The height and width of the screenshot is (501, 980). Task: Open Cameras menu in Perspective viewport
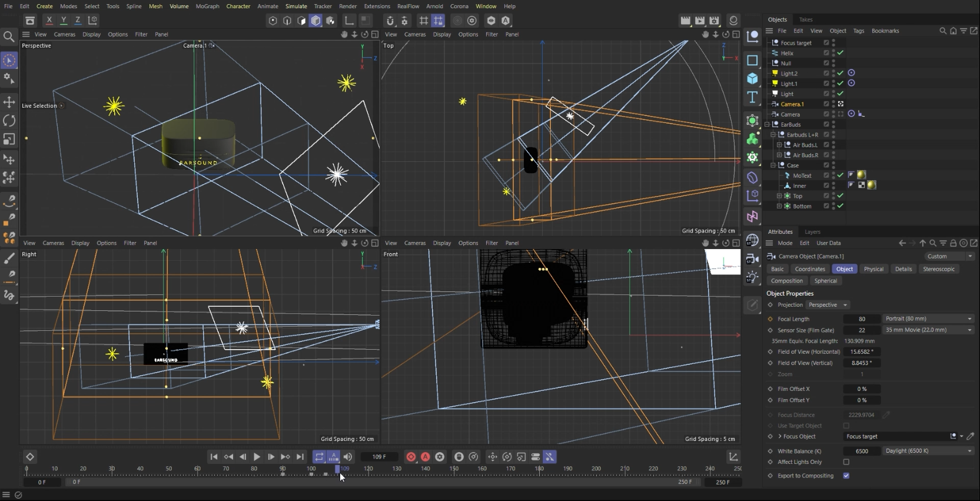point(64,34)
